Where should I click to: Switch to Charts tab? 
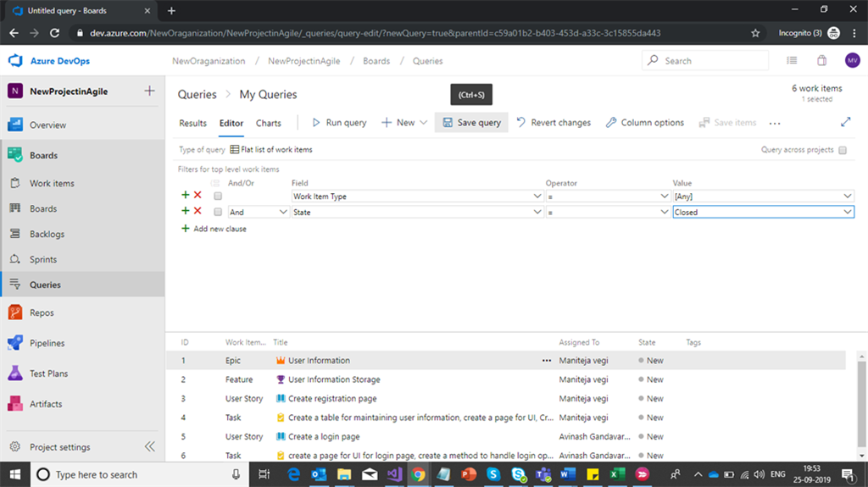[x=269, y=123]
